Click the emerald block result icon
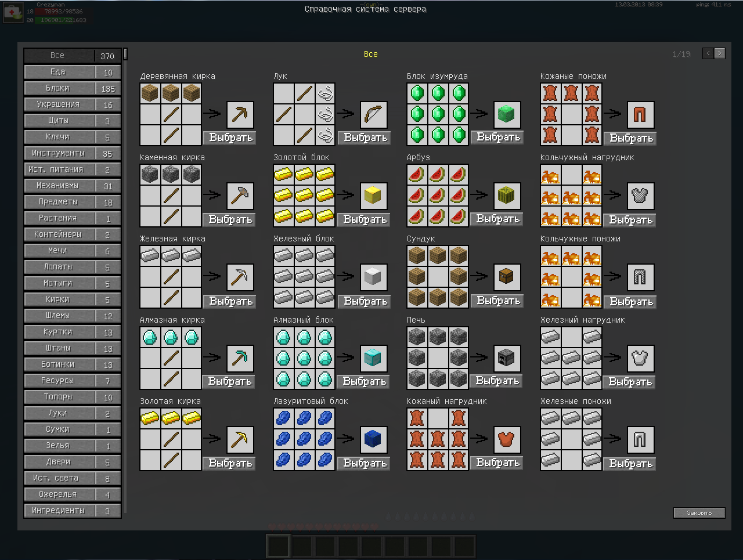743x560 pixels. [x=507, y=115]
